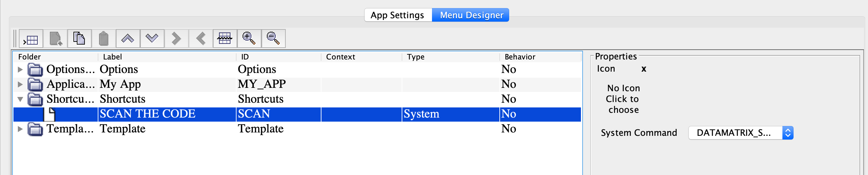Collapse the Shortcuts folder row

click(x=20, y=99)
